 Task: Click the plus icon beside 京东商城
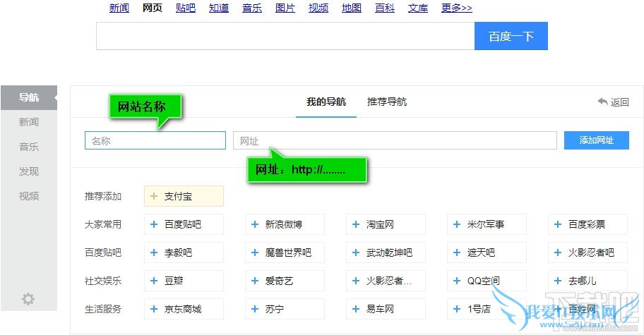coord(154,309)
